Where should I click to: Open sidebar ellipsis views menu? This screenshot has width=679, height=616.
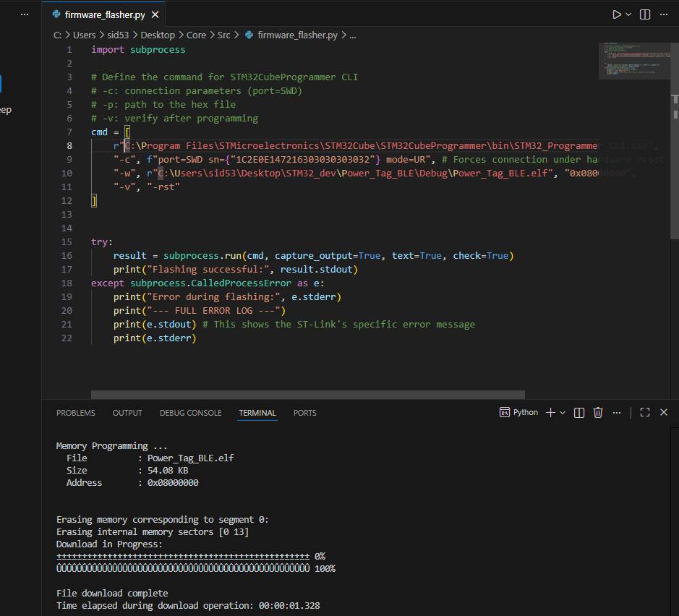[x=25, y=14]
